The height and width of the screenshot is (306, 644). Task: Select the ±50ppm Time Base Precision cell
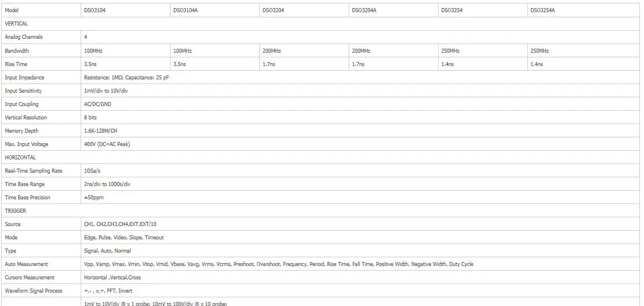[x=361, y=198]
